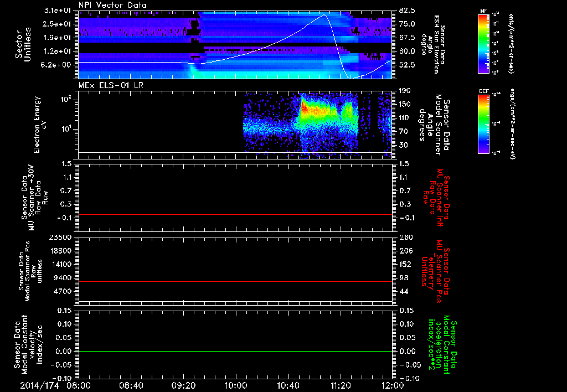Click the green velocity line in bottom panel
Image resolution: width=567 pixels, height=392 pixels.
tap(235, 351)
